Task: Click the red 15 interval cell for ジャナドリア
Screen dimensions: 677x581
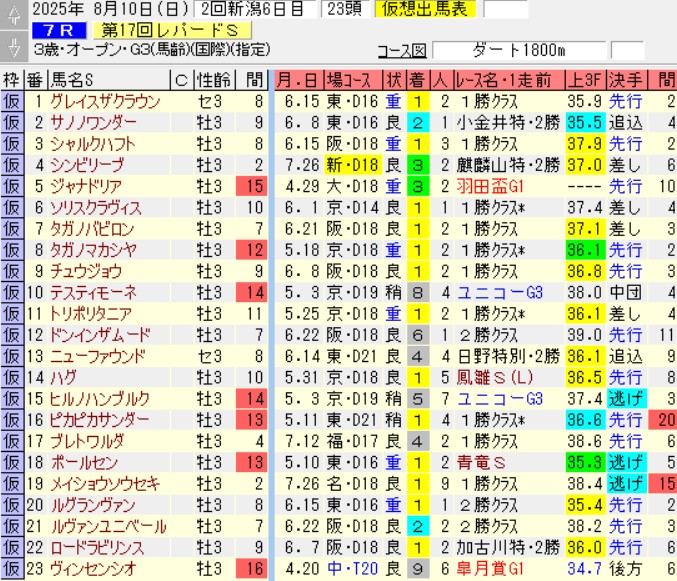Action: pos(253,186)
